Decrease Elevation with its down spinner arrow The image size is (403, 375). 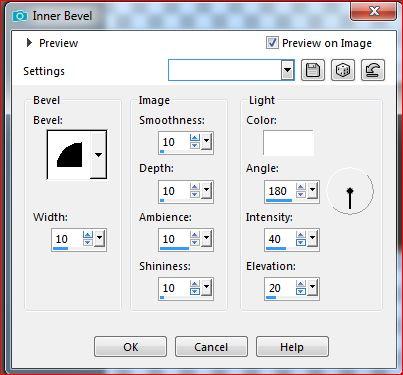point(301,291)
